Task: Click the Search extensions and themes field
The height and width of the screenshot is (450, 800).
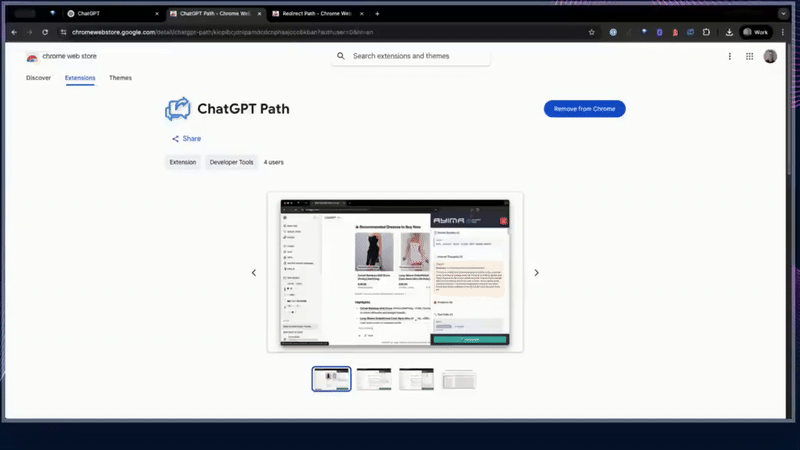Action: 411,56
